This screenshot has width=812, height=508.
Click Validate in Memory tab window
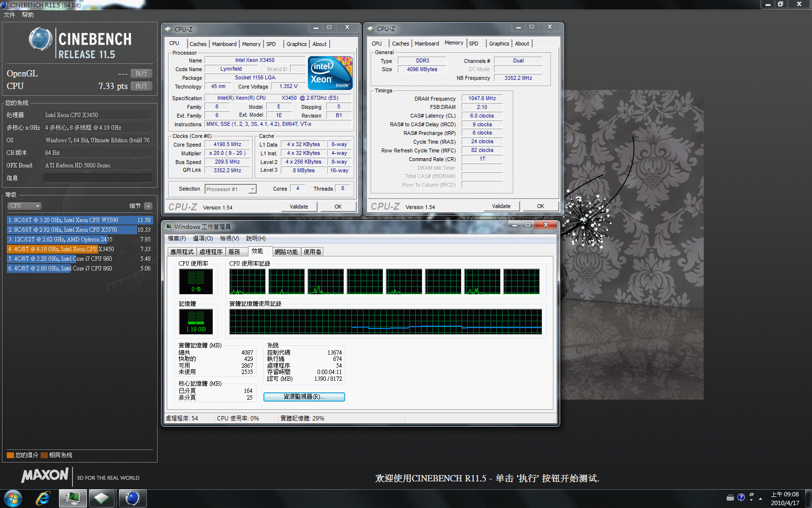pos(501,206)
